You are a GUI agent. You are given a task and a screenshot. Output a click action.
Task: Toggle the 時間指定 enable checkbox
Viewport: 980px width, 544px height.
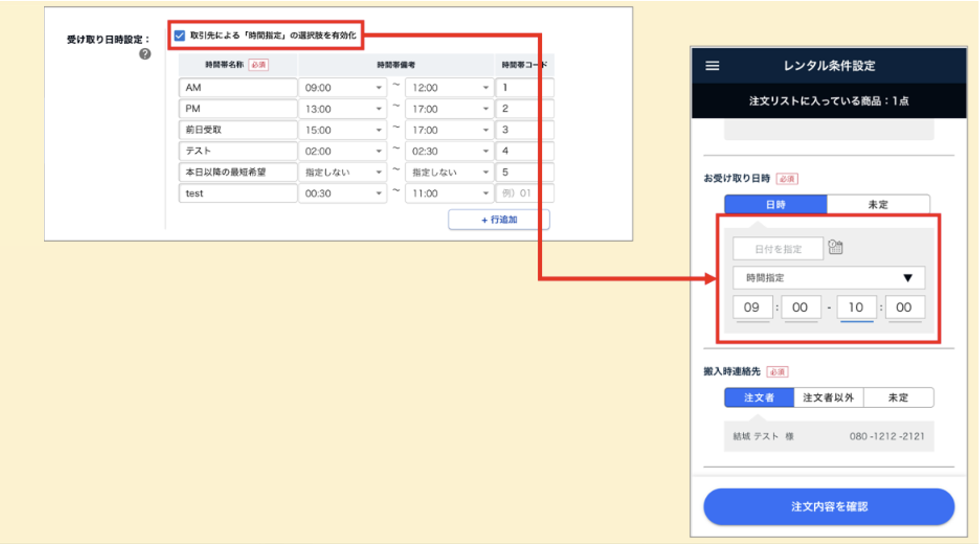coord(180,36)
